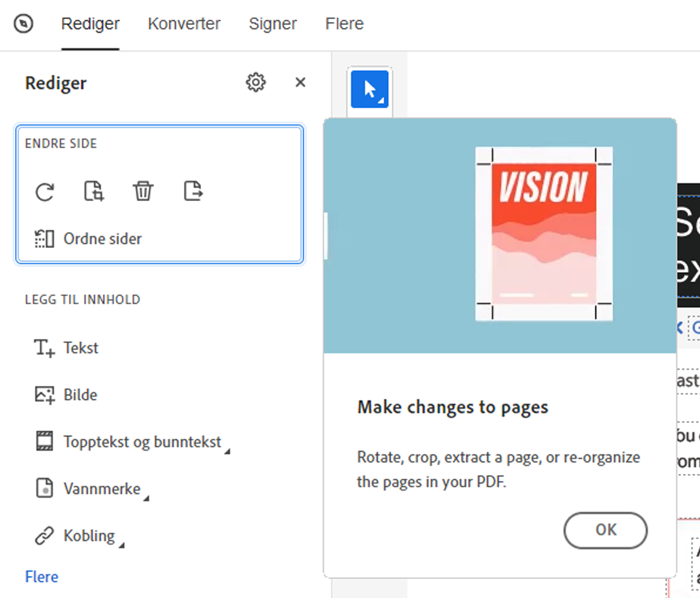Switch to the Konverter tab
The image size is (700, 598).
[x=184, y=24]
